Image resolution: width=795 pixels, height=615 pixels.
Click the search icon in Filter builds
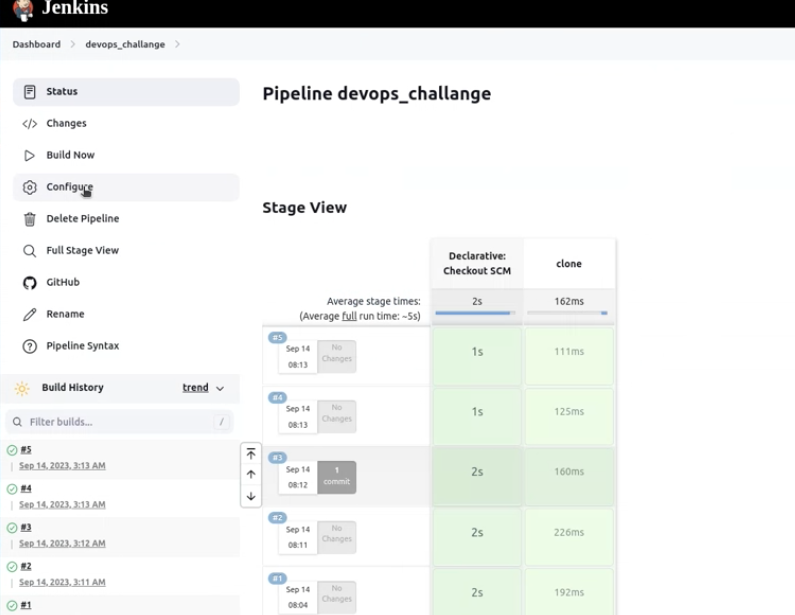coord(17,422)
